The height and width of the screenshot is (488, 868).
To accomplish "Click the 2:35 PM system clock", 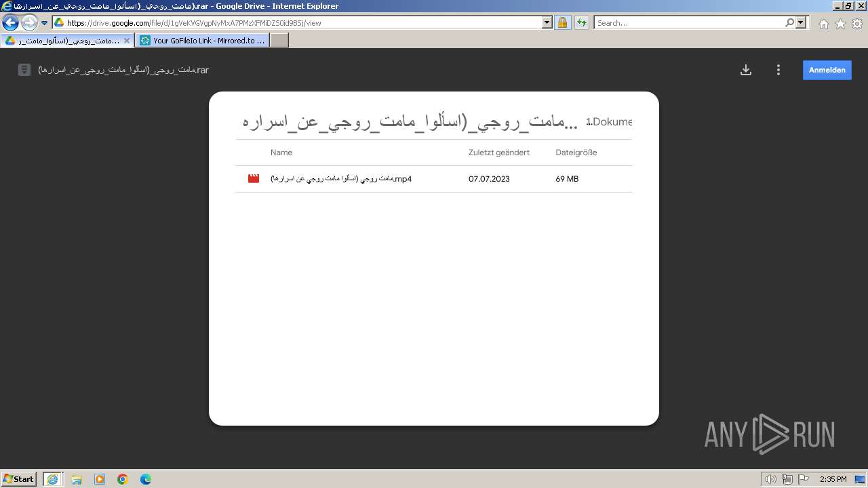I will pos(833,479).
